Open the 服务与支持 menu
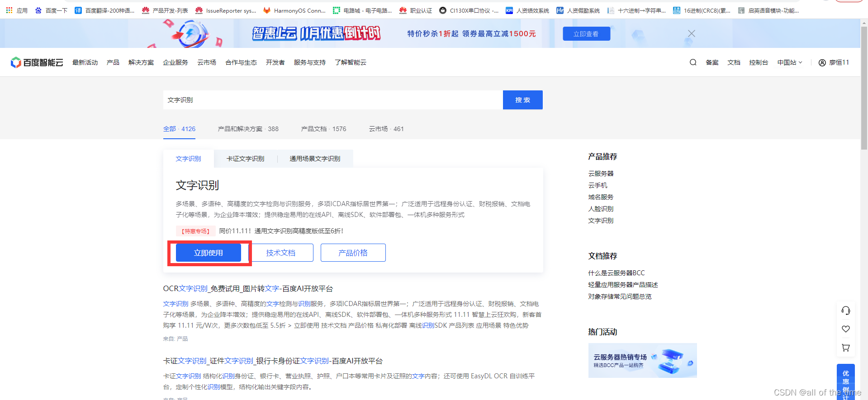868x400 pixels. [x=310, y=62]
